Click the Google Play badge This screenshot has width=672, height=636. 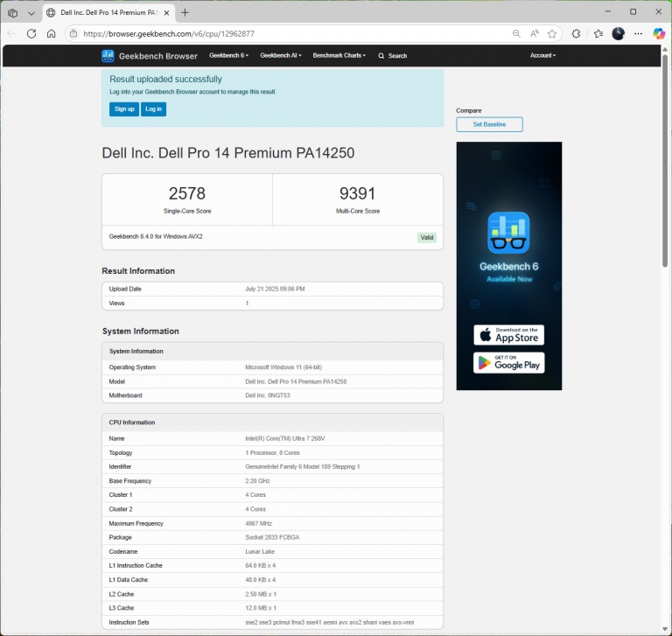[x=508, y=363]
